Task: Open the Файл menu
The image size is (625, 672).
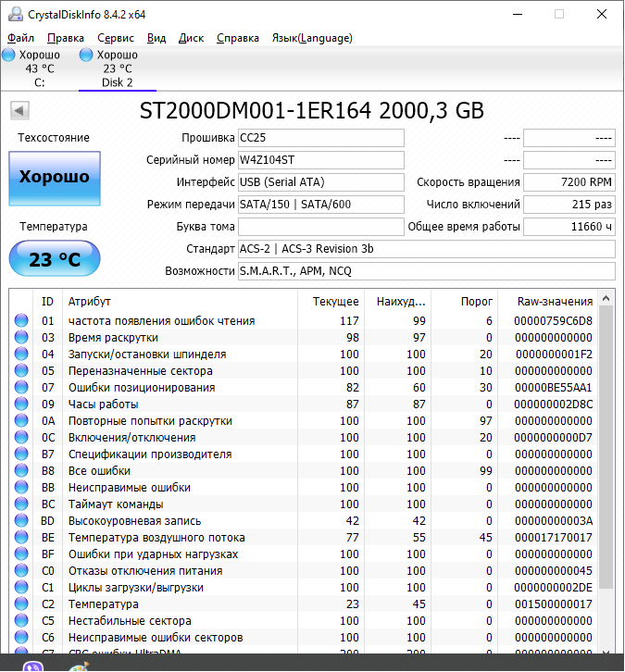Action: (x=20, y=38)
